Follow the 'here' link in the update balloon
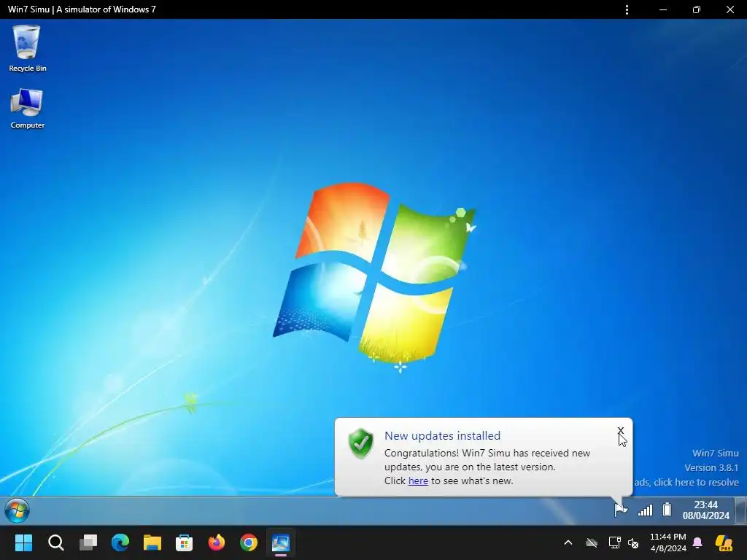This screenshot has height=560, width=747. pyautogui.click(x=418, y=481)
